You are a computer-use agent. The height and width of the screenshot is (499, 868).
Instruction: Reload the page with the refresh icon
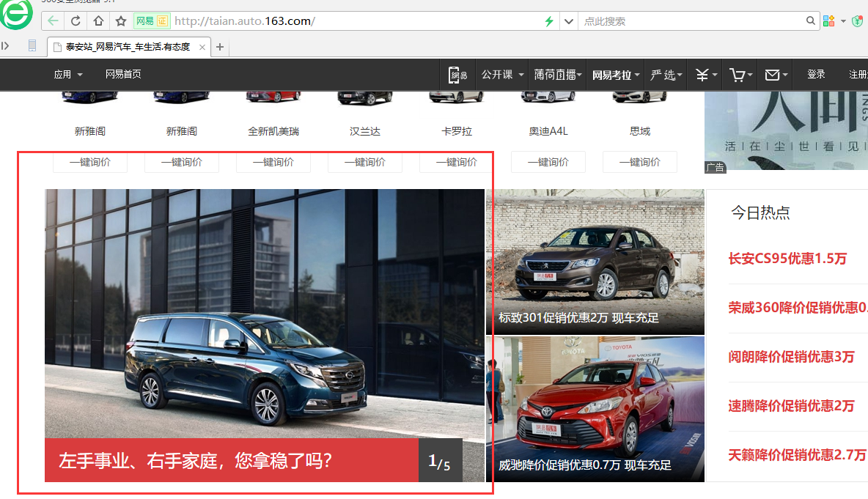(x=76, y=21)
